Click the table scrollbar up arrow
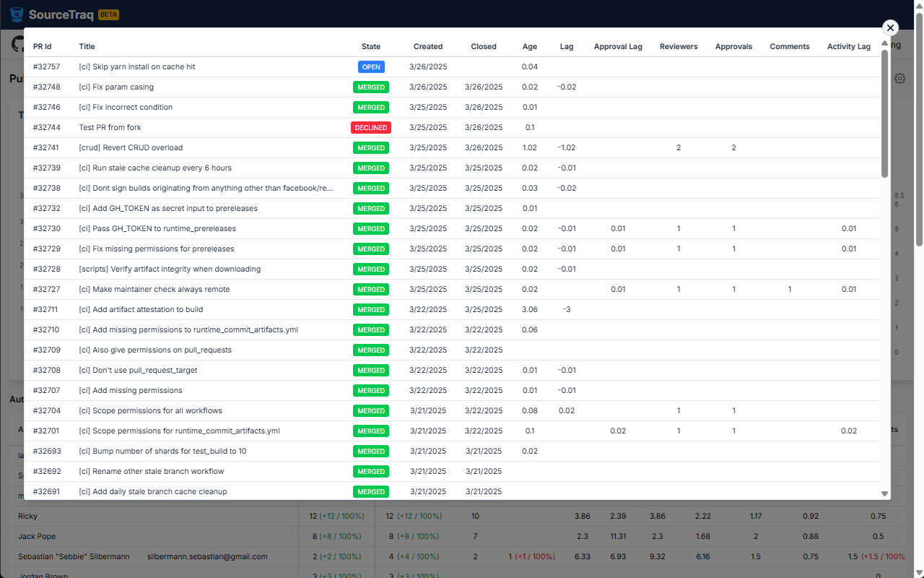924x578 pixels. (x=885, y=44)
